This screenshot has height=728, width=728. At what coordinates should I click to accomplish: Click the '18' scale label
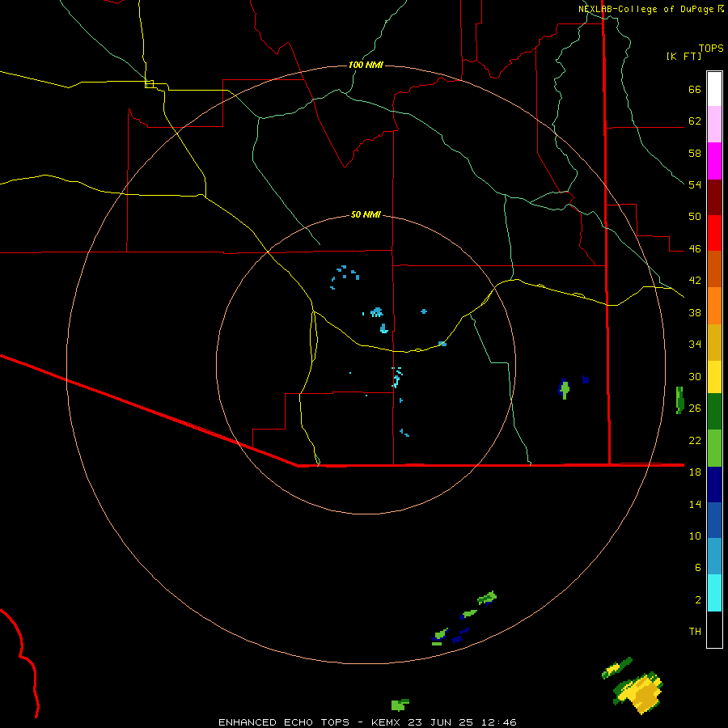coord(695,472)
